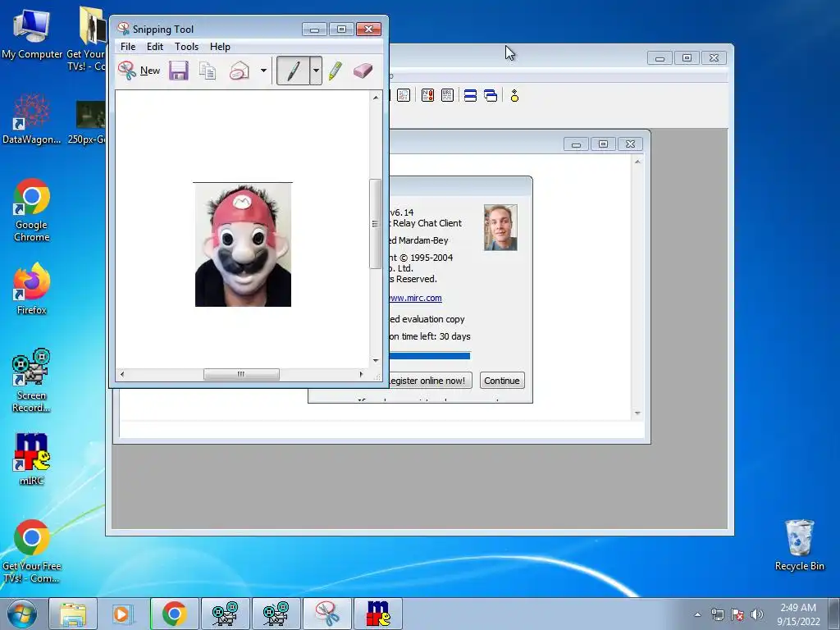Close the Snipping Tool window
The width and height of the screenshot is (840, 630).
(368, 29)
